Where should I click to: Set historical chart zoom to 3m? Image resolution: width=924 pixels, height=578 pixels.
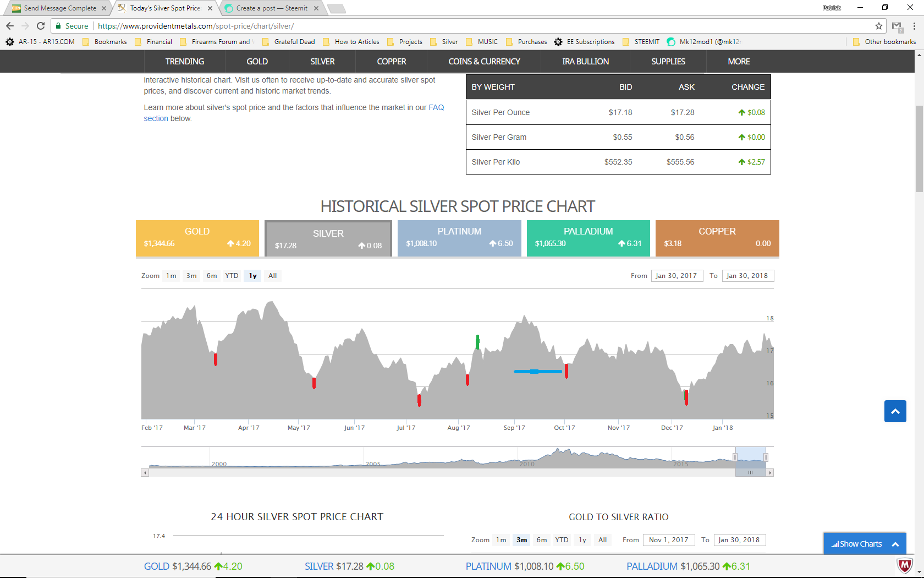[191, 276]
